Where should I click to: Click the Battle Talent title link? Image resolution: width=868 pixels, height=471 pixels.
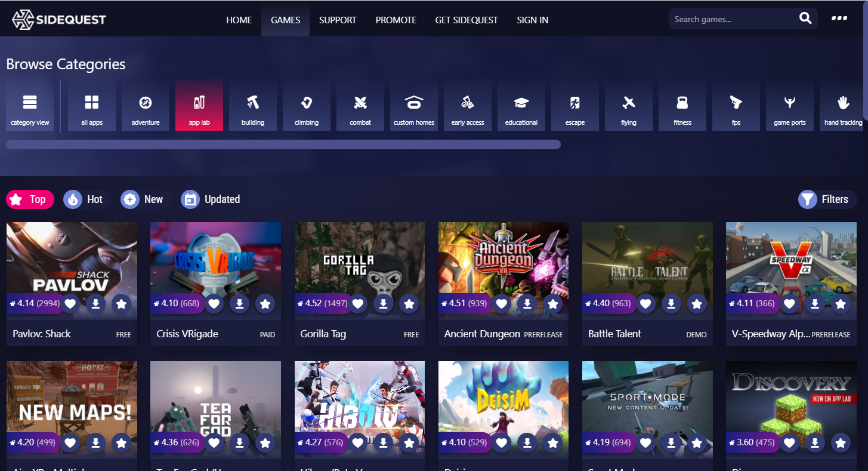click(614, 334)
